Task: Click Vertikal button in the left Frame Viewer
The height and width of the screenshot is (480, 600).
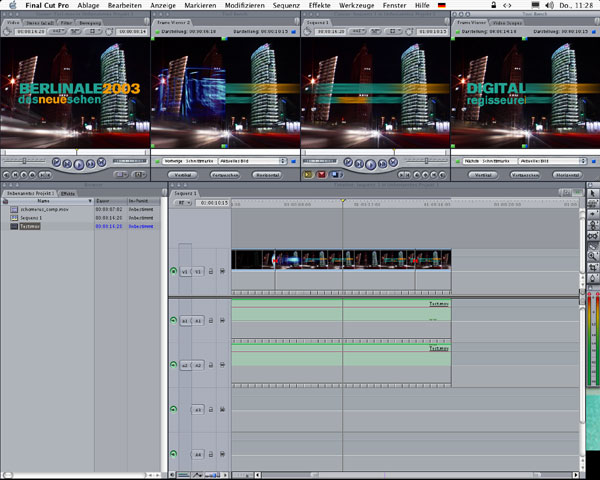Action: tap(183, 175)
